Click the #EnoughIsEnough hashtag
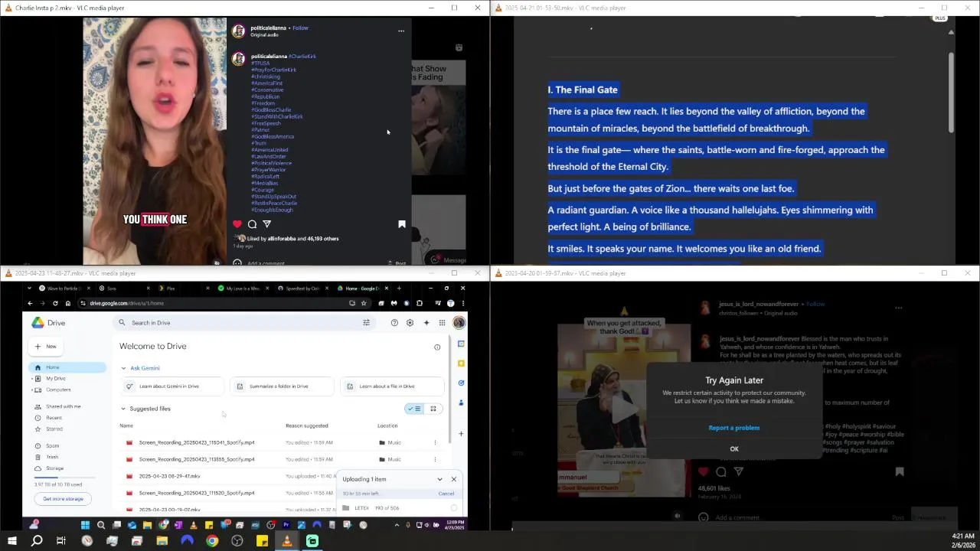Screen dimensions: 980x551 click(x=272, y=210)
